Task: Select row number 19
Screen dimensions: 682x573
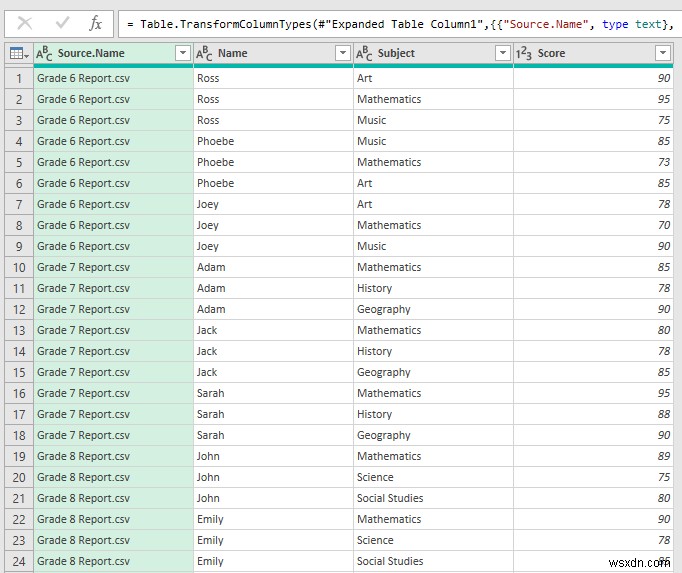Action: 19,456
